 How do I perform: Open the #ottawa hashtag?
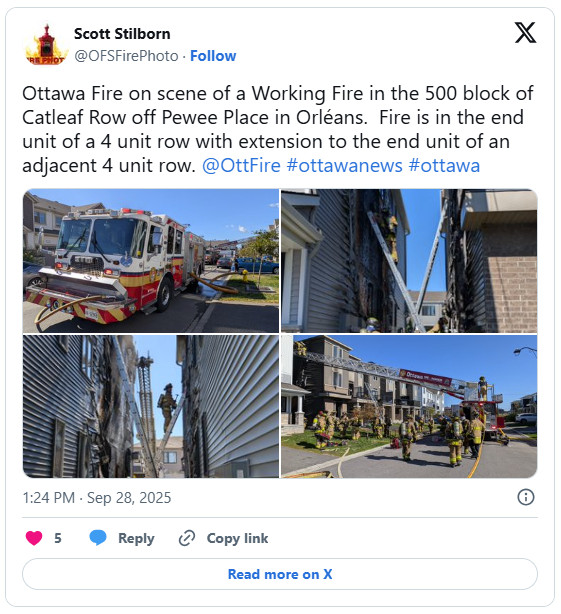click(x=444, y=165)
